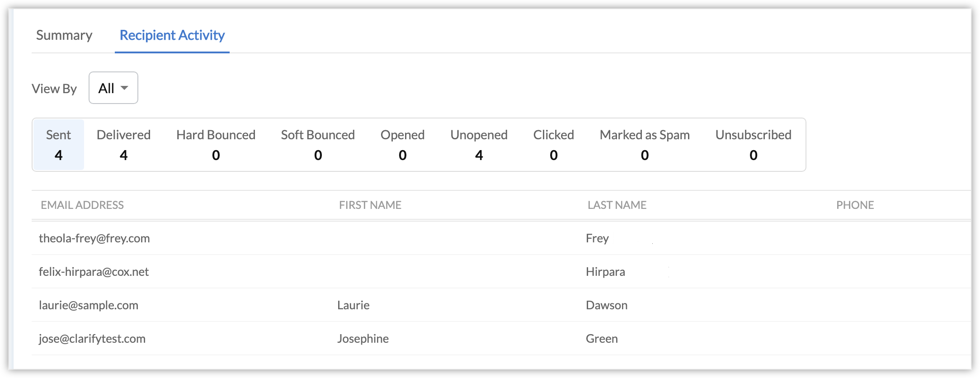980x378 pixels.
Task: Show Hard Bounced recipients
Action: 216,145
